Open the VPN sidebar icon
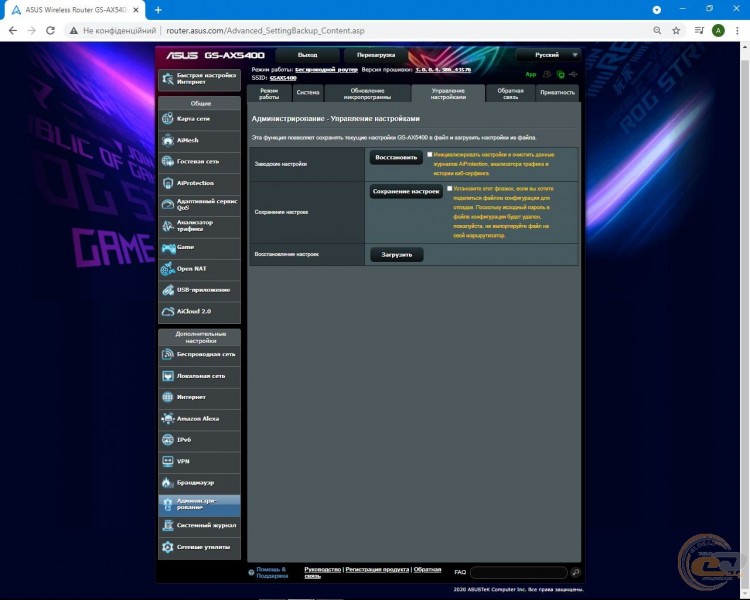 167,461
